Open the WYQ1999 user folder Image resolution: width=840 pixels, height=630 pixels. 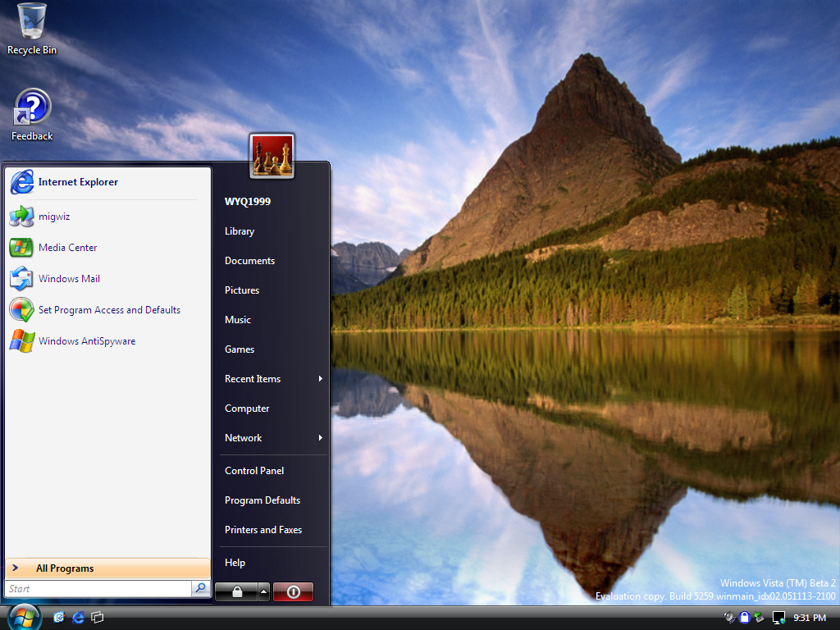tap(248, 202)
